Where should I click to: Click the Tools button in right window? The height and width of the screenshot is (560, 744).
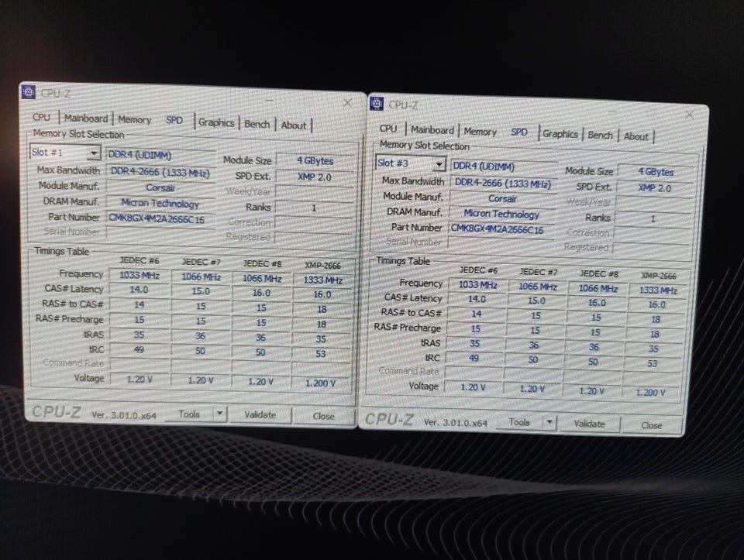pos(519,421)
